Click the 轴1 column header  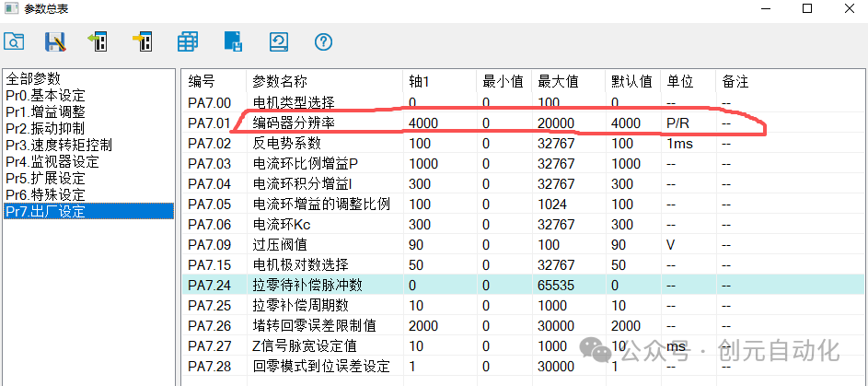pos(419,81)
